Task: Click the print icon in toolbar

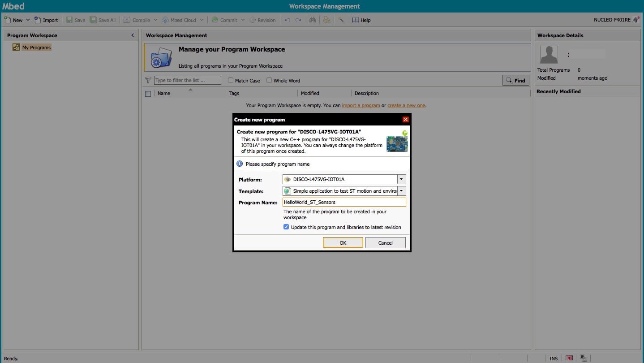Action: pos(326,20)
